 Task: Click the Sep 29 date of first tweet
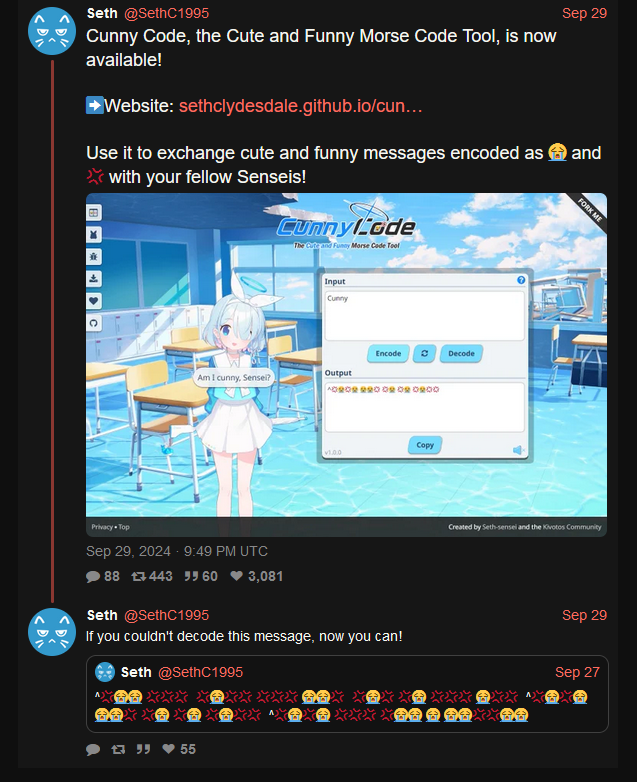point(584,13)
